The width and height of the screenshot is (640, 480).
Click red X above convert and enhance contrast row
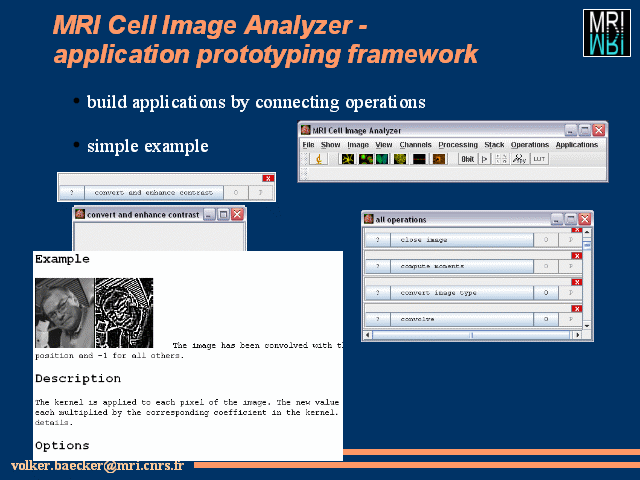tap(268, 178)
